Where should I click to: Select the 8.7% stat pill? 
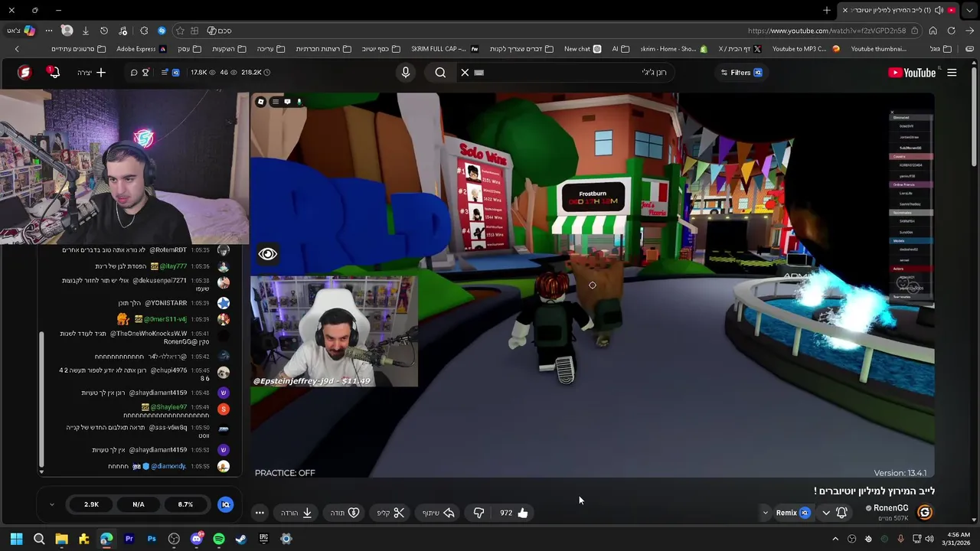185,504
